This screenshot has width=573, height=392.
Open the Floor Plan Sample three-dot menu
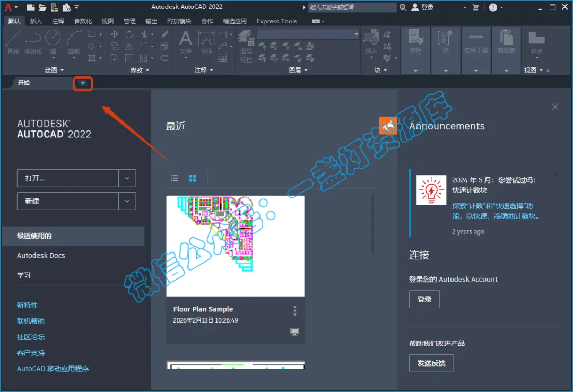click(295, 311)
